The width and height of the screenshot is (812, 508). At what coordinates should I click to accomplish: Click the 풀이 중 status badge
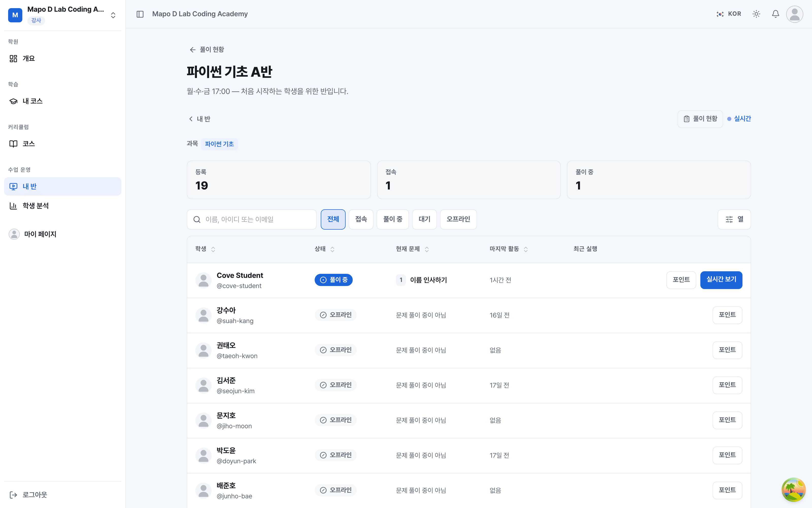tap(333, 280)
